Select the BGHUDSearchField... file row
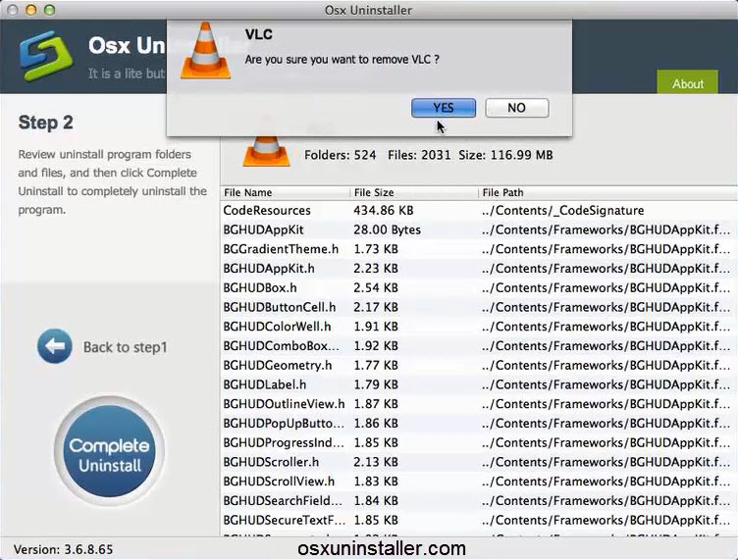The height and width of the screenshot is (560, 738). (x=479, y=501)
